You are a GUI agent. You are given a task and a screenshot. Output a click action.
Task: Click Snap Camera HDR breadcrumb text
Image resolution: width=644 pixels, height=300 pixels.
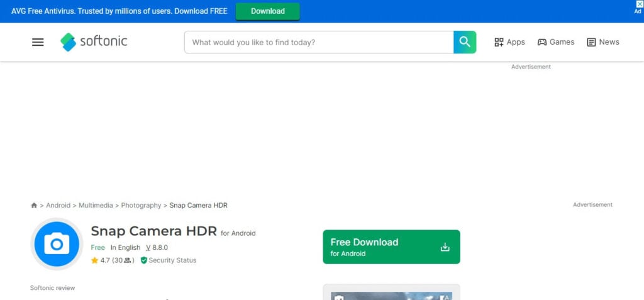[x=198, y=206]
